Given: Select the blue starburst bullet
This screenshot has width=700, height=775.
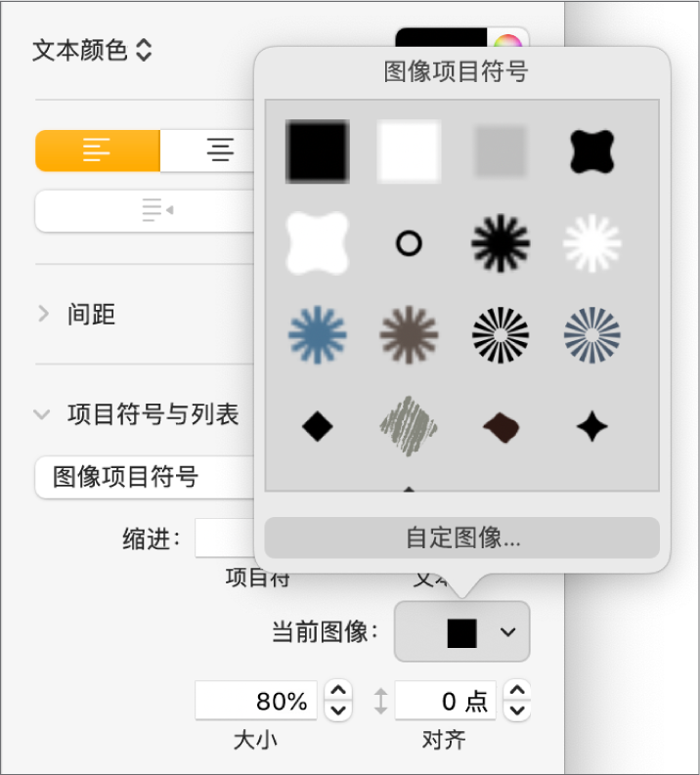Looking at the screenshot, I should coord(318,334).
